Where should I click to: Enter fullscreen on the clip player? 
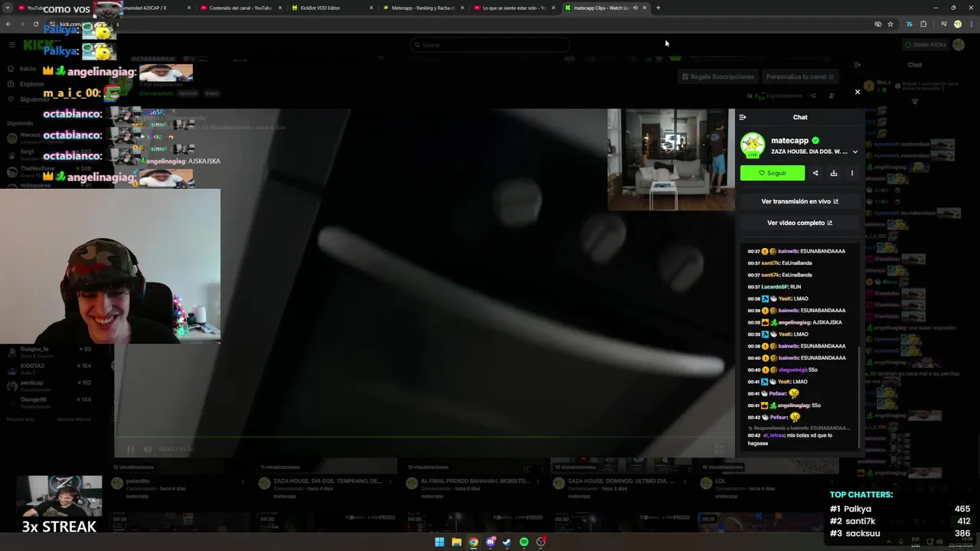[x=719, y=449]
